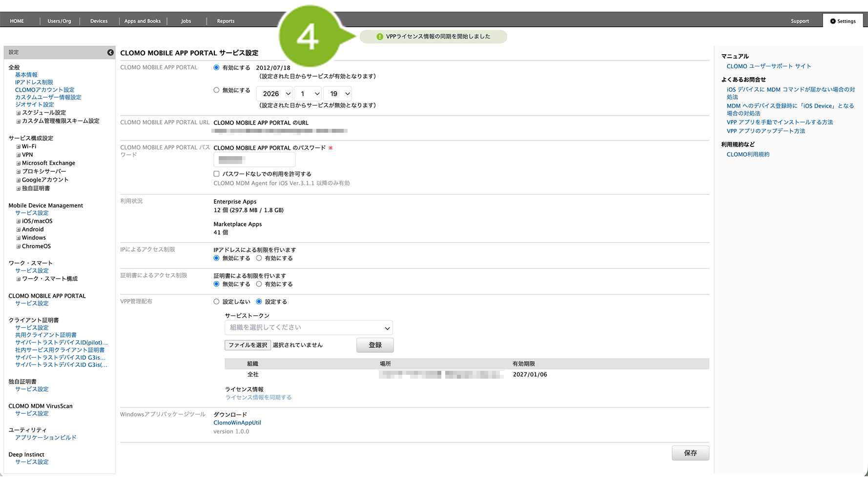This screenshot has width=868, height=488.
Task: Expand the Wi-Fi tree node icon
Action: (18, 146)
